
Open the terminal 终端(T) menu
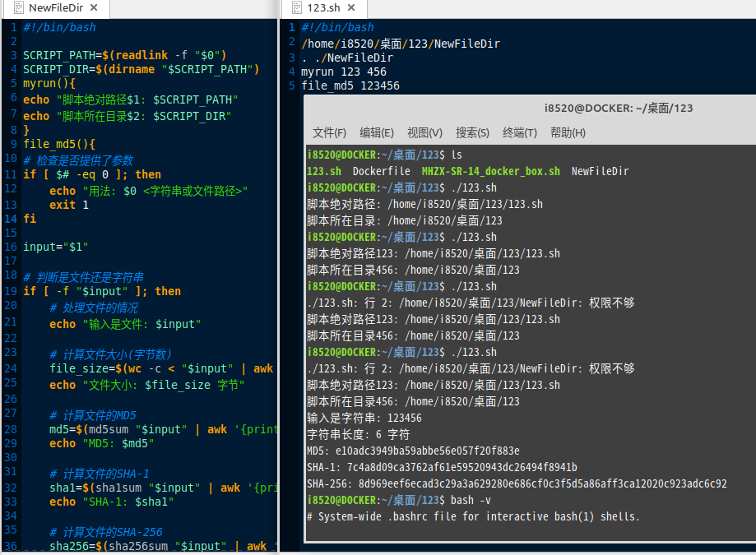520,132
